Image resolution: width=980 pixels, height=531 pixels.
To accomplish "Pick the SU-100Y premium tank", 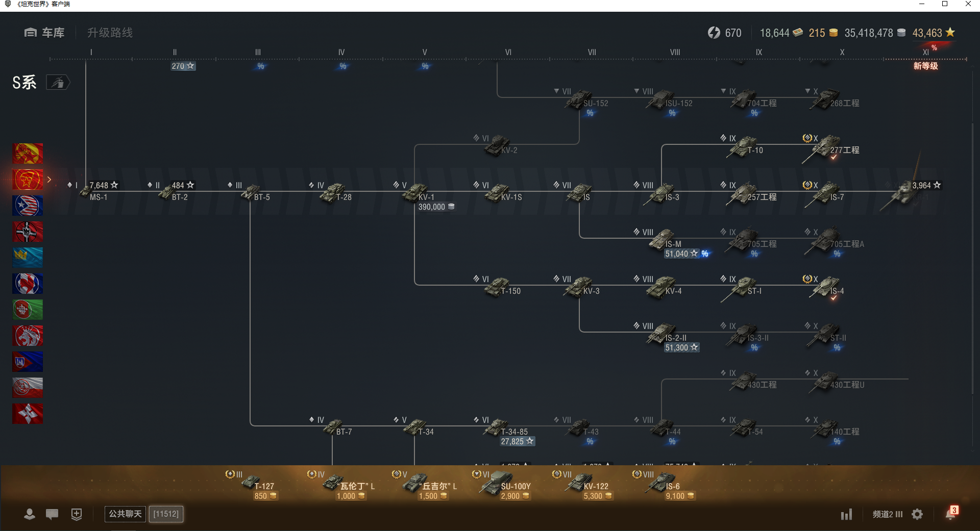I will point(503,485).
